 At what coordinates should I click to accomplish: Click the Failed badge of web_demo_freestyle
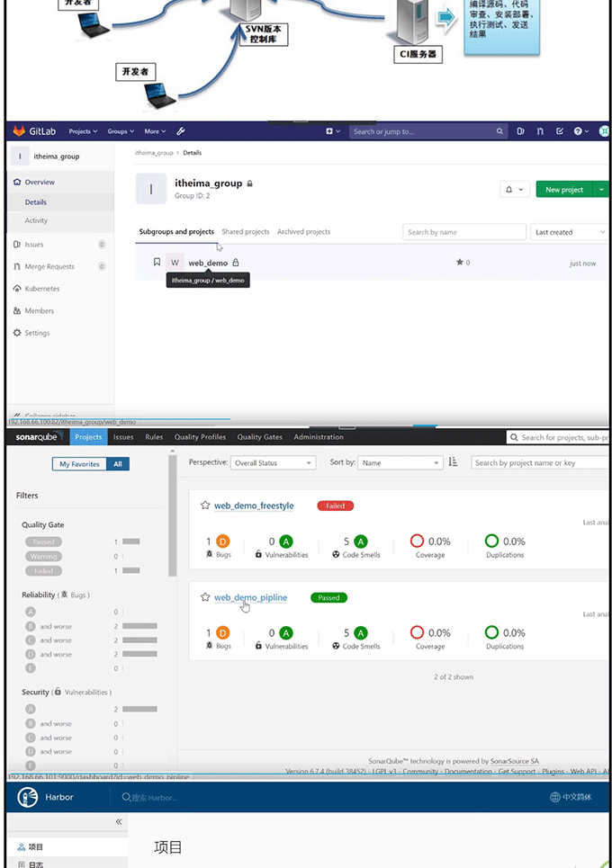point(335,506)
